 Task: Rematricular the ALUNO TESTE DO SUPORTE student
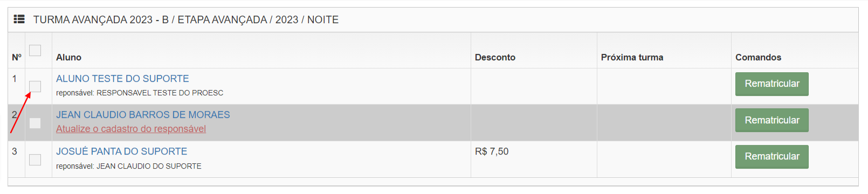pyautogui.click(x=771, y=84)
